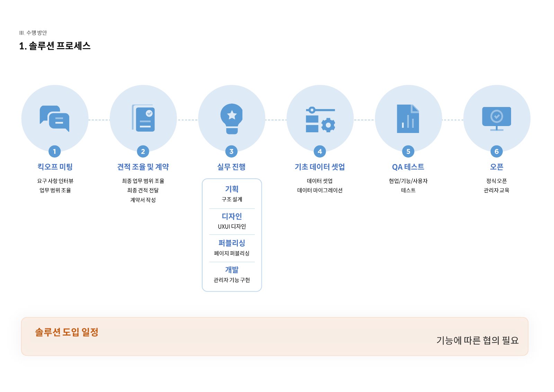Click the '개발' heading in the box
Screen dimensions: 554x392
(232, 270)
